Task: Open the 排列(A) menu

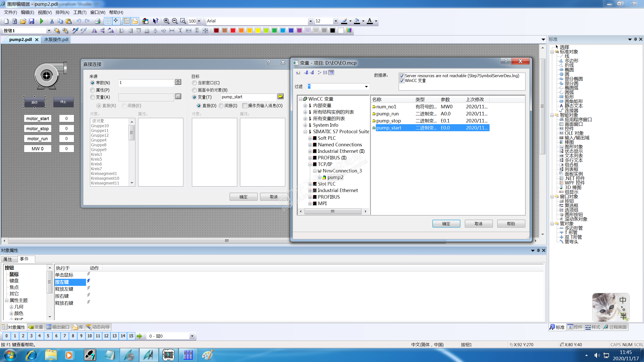Action: pos(62,12)
